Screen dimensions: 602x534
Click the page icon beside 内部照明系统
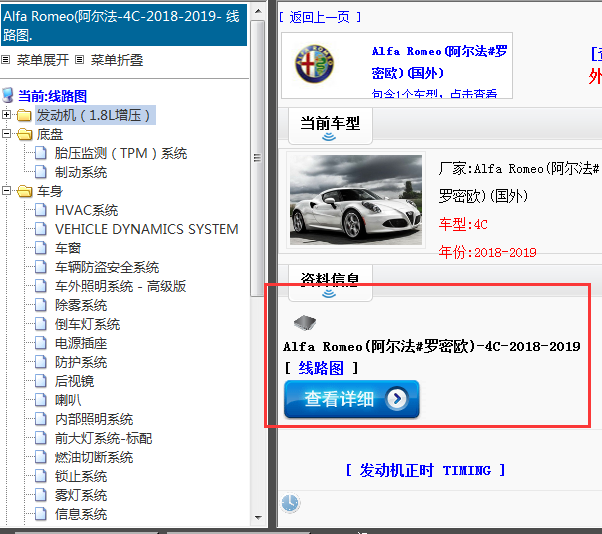41,419
